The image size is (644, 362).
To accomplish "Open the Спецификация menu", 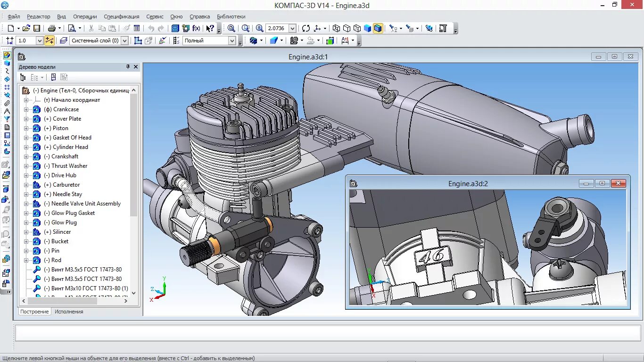I will [122, 16].
